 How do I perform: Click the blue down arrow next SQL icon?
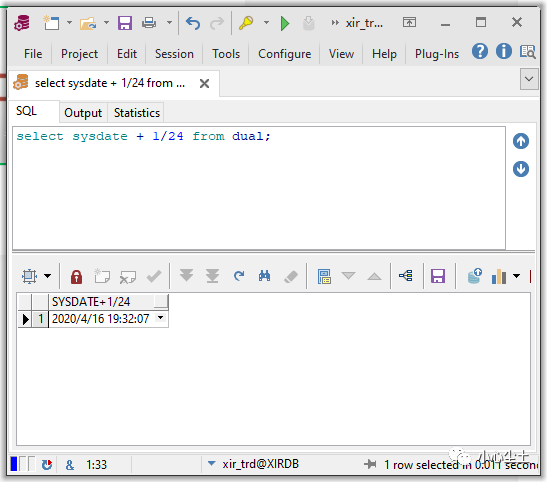(x=520, y=169)
